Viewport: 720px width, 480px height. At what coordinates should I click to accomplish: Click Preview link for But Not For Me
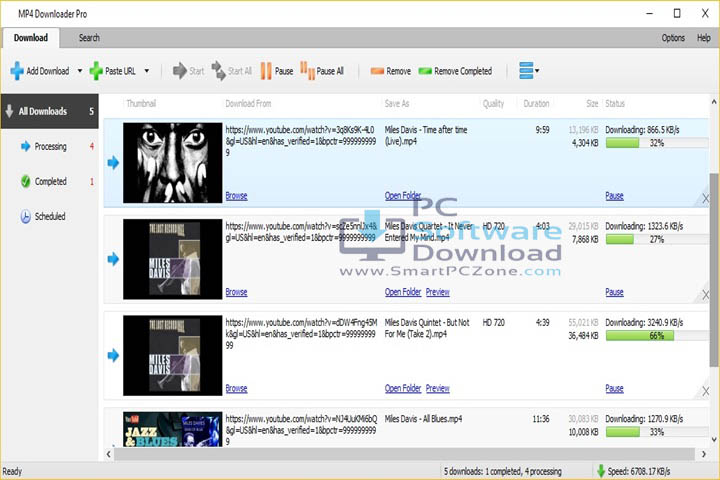(437, 389)
